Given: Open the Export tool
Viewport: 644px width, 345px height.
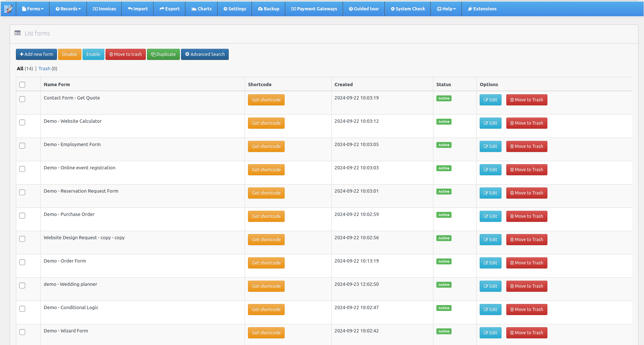Looking at the screenshot, I should (169, 9).
